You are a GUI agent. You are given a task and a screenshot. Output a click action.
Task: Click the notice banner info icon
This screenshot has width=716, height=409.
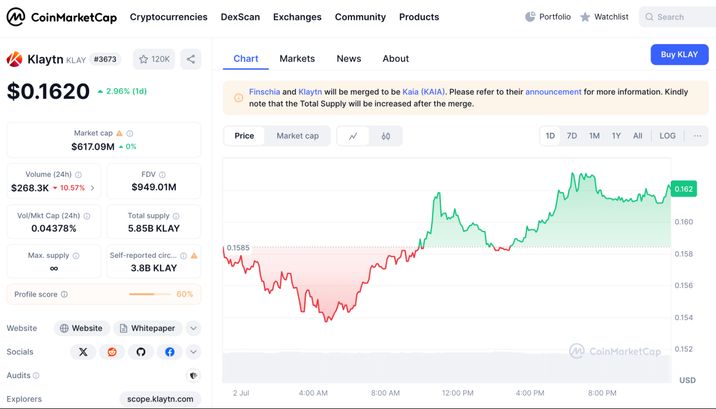click(x=238, y=98)
